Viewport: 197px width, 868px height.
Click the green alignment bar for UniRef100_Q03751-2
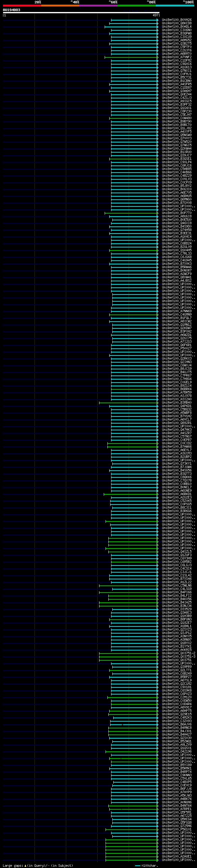point(128,653)
